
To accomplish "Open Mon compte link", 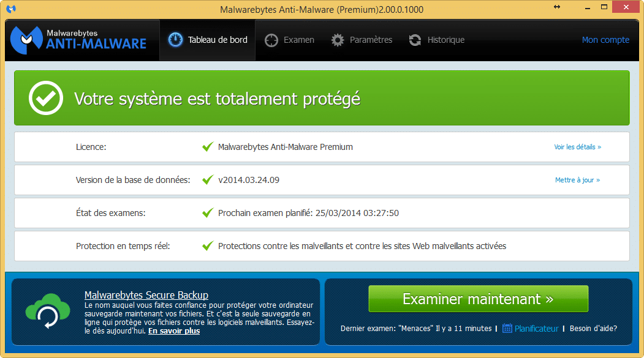I will click(605, 40).
